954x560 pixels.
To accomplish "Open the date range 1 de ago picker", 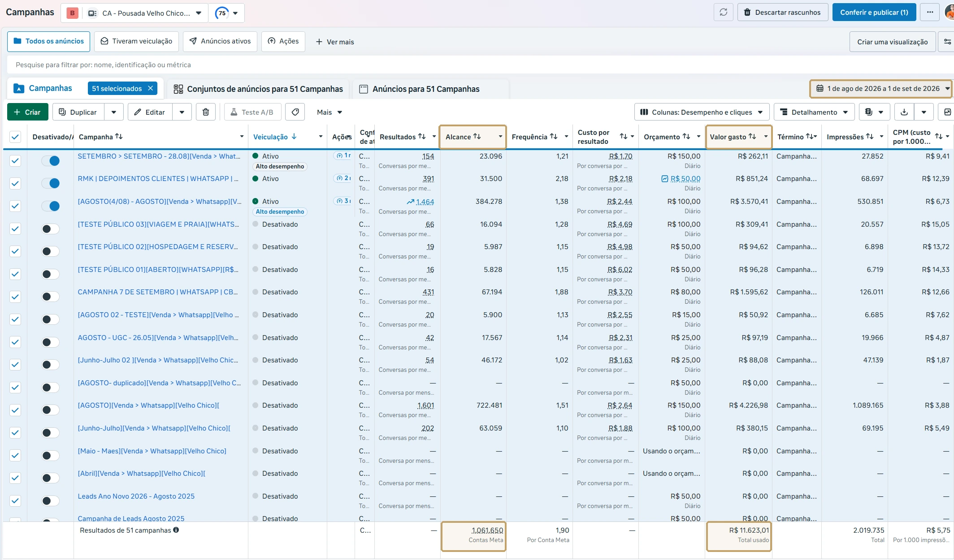I will point(881,88).
